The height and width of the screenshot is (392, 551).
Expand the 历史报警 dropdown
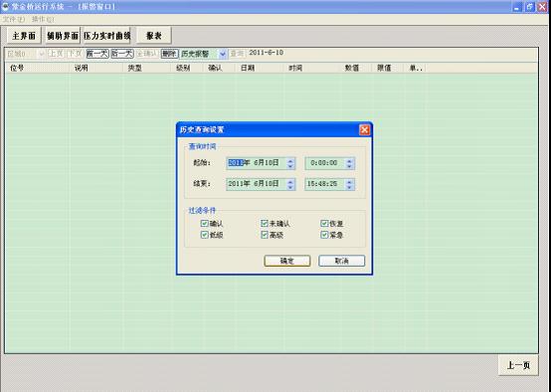point(223,54)
